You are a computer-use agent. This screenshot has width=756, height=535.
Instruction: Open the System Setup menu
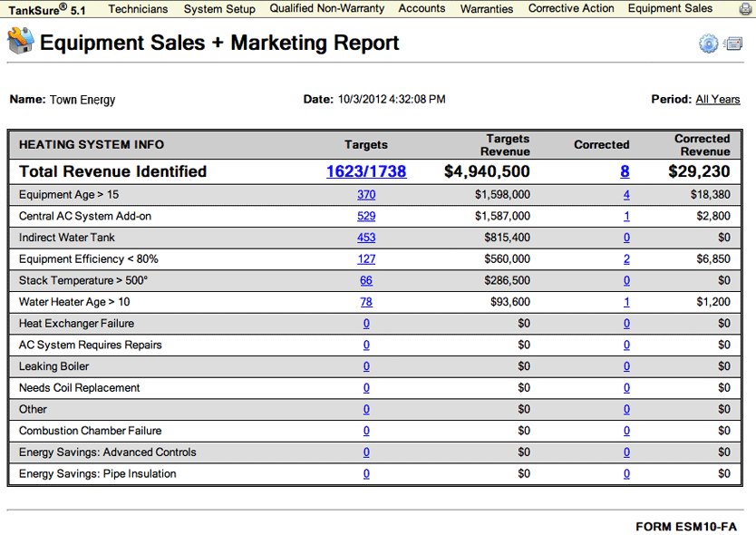click(x=219, y=9)
